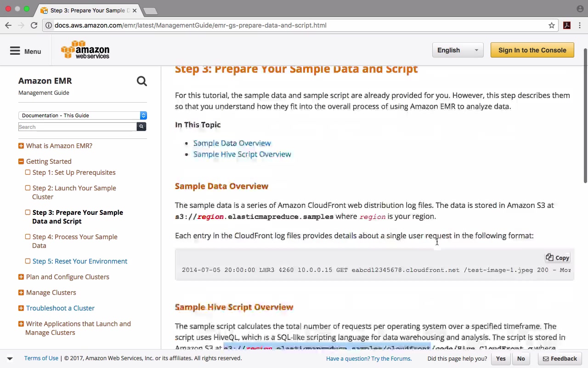
Task: Copy the sample log entry code
Action: tap(558, 258)
